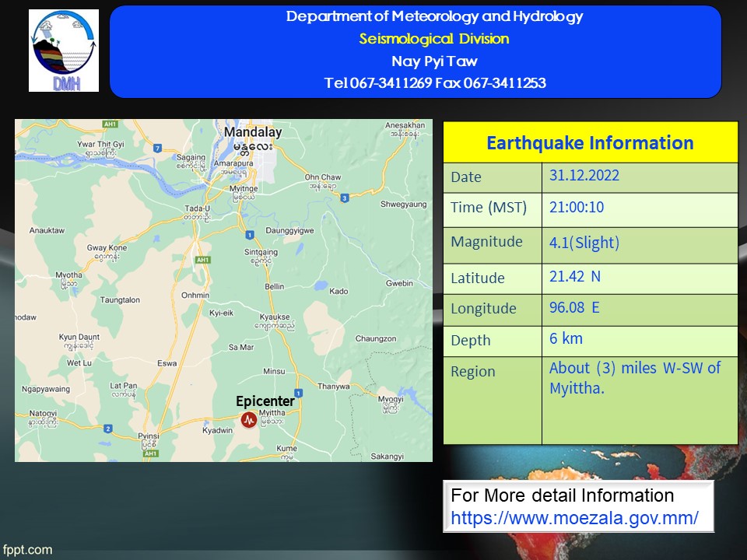Viewport: 747px width, 560px height.
Task: Click the Time (MST) row label
Action: click(x=489, y=208)
